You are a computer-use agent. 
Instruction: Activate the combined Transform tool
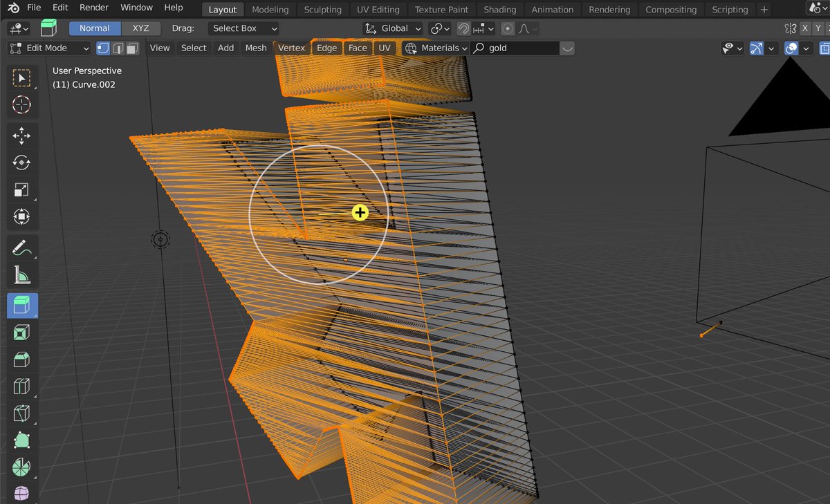point(22,216)
